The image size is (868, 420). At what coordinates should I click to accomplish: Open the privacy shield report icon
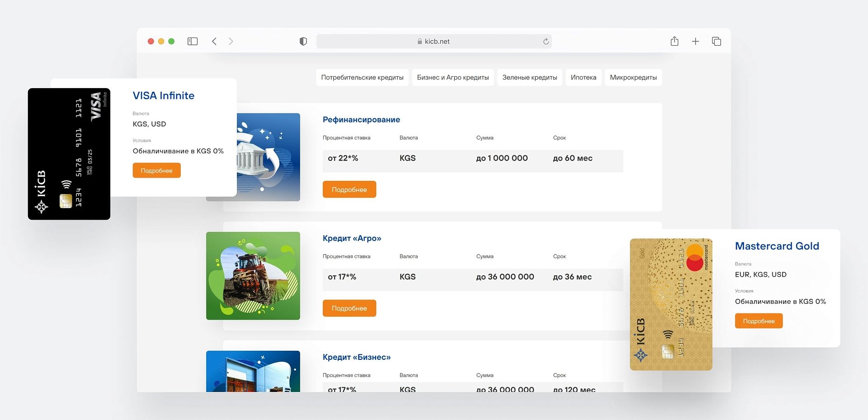(303, 41)
